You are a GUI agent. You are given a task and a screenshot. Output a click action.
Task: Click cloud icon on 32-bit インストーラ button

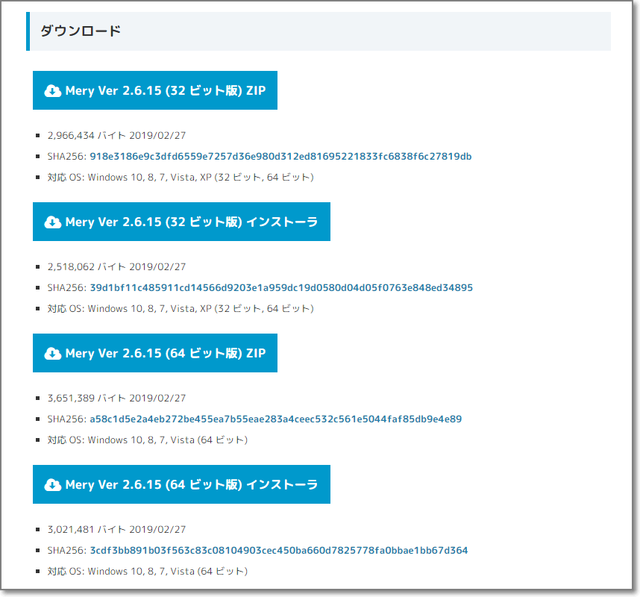52,222
